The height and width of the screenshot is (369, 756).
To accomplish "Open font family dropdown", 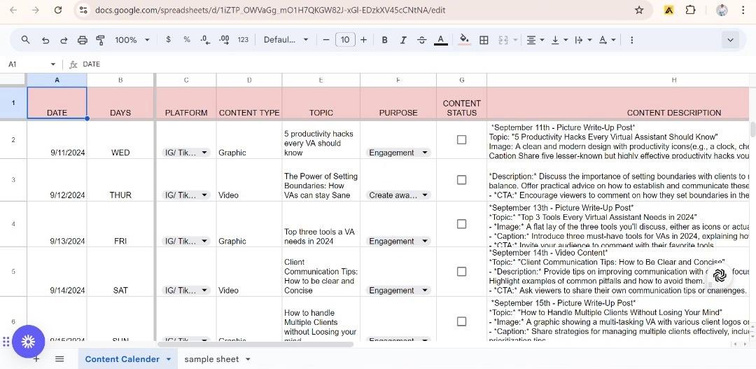I will [x=285, y=40].
